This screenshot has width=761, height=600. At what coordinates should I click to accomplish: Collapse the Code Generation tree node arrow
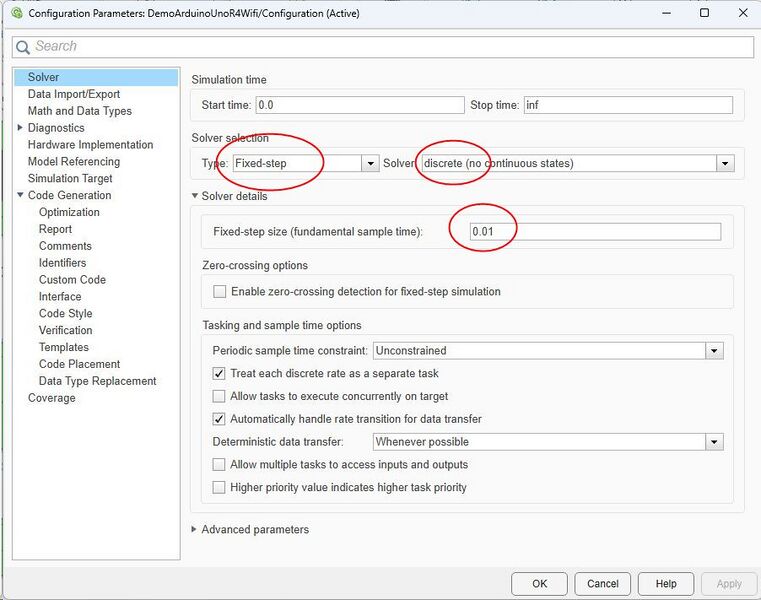20,195
